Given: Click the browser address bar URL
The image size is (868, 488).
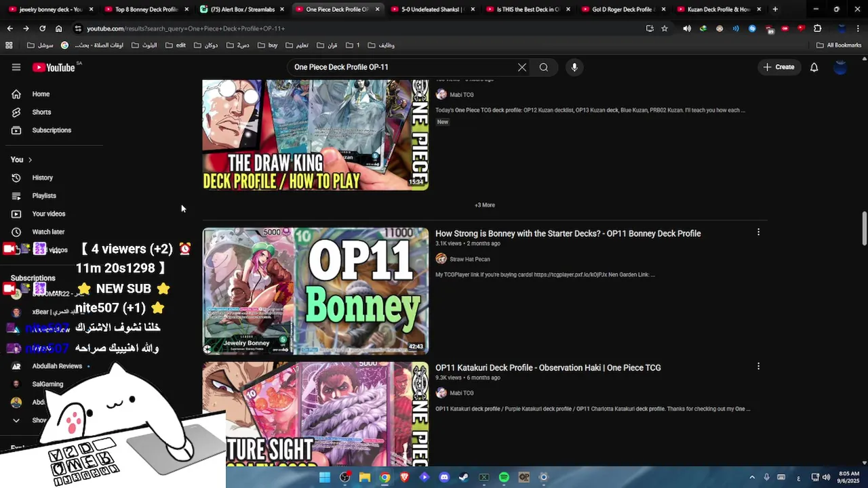Looking at the screenshot, I should point(186,28).
